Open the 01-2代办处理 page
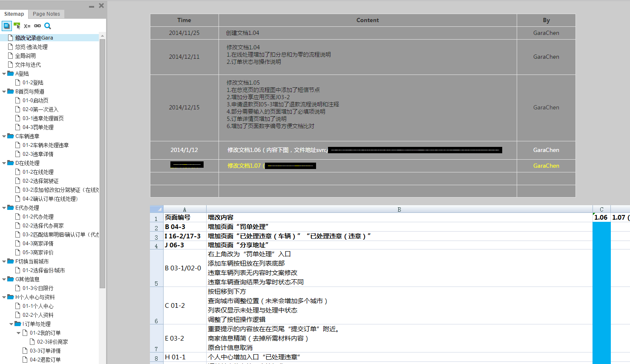 [38, 217]
